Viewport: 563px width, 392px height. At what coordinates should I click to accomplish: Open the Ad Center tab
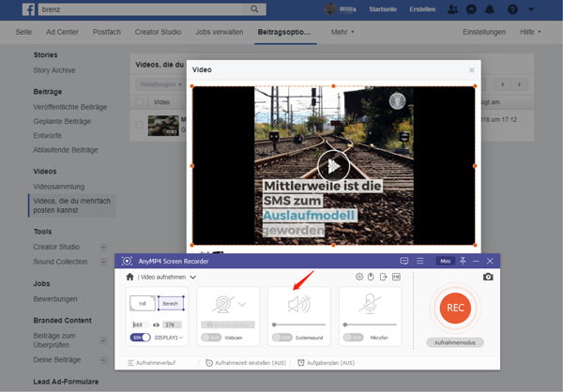click(x=61, y=31)
